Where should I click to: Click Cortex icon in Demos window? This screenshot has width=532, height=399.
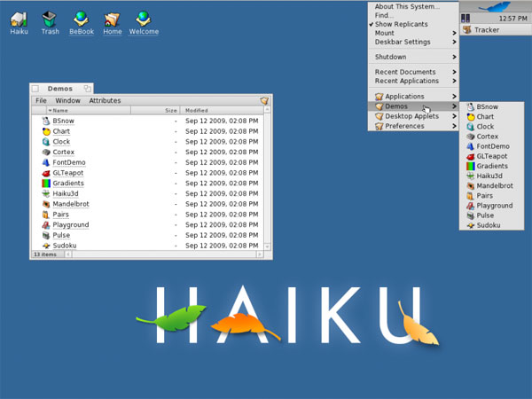(x=46, y=152)
